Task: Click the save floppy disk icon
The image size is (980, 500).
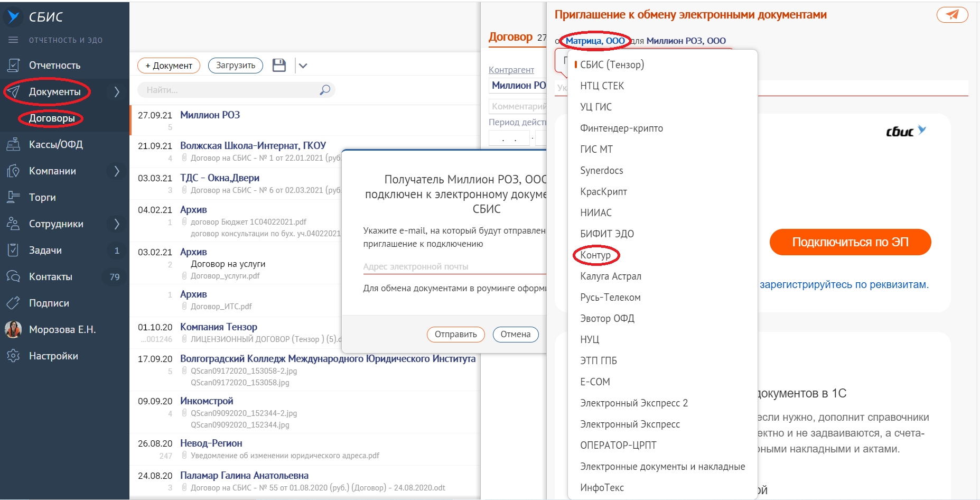Action: [x=279, y=65]
